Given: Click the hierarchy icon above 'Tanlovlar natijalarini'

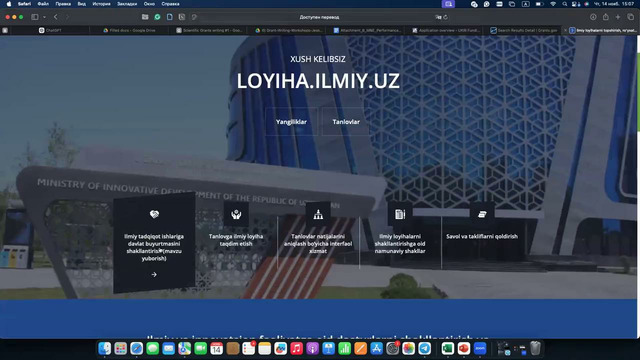Looking at the screenshot, I should 318,214.
